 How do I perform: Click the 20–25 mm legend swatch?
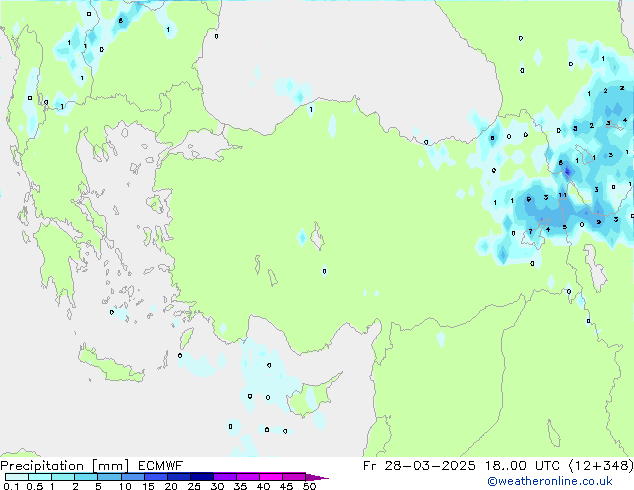coord(178,477)
